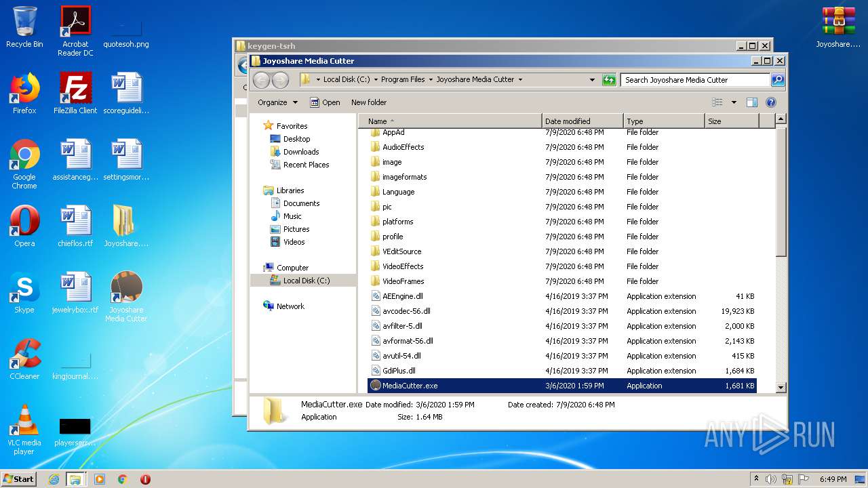
Task: Open the address bar history dropdown
Action: (x=592, y=80)
